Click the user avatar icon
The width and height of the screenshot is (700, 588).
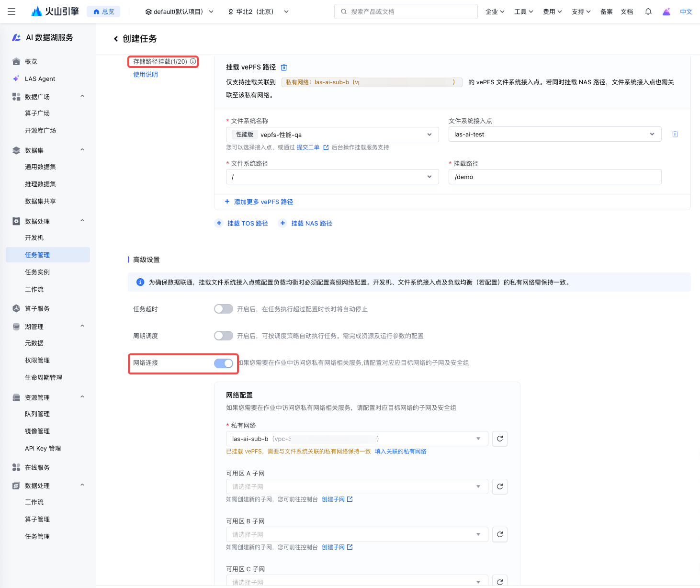tap(666, 11)
